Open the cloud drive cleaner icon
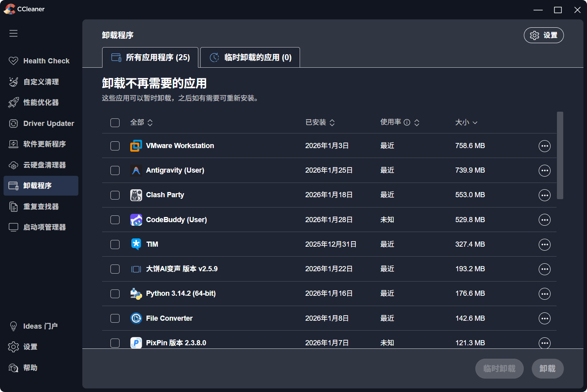This screenshot has height=392, width=587. point(13,165)
